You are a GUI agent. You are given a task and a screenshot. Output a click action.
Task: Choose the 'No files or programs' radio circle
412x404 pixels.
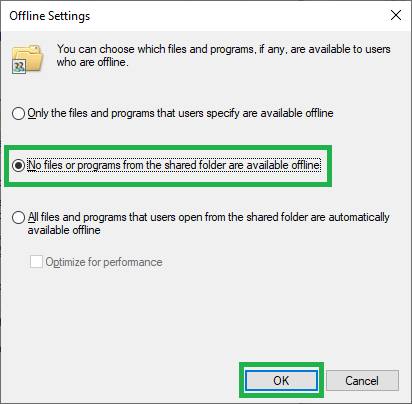tap(18, 165)
